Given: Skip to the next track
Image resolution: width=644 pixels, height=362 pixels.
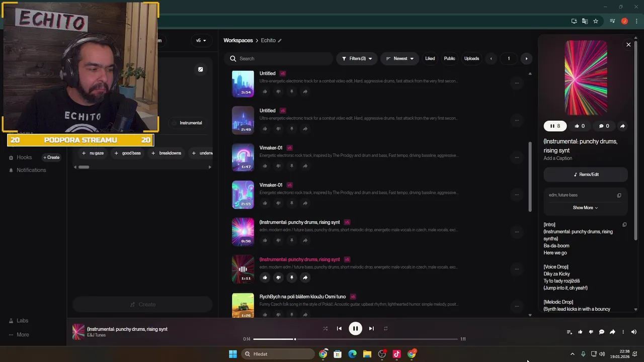Looking at the screenshot, I should [x=371, y=328].
